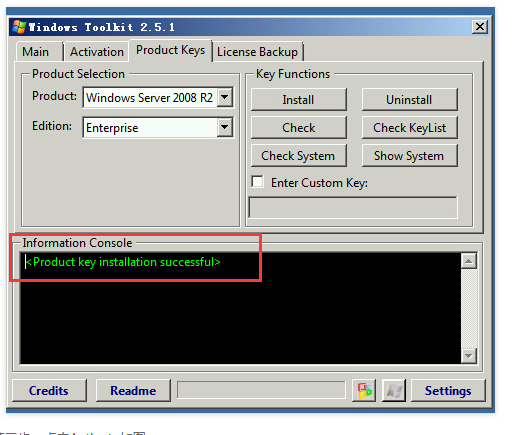This screenshot has width=528, height=435.
Task: Expand the Product dropdown arrow
Action: pos(225,97)
